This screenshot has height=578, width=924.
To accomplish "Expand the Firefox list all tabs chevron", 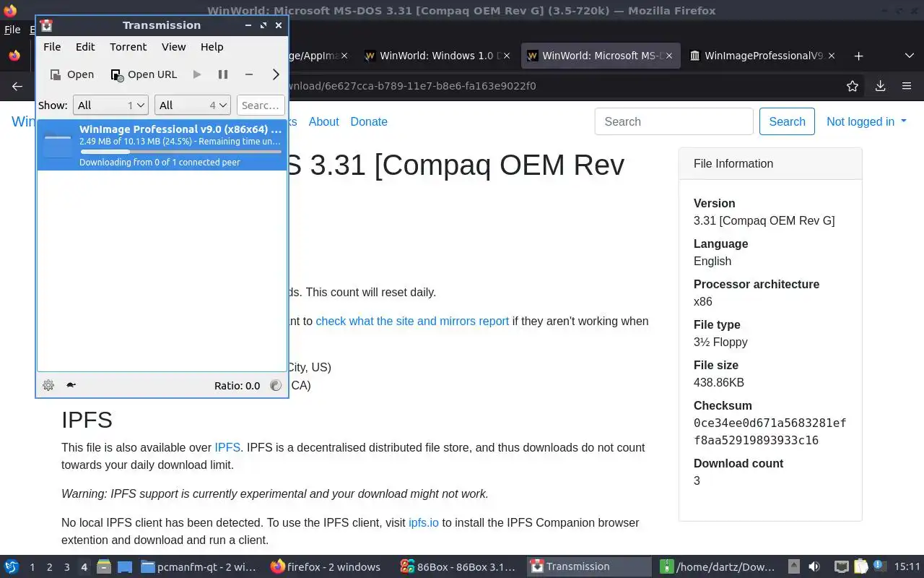I will 909,56.
